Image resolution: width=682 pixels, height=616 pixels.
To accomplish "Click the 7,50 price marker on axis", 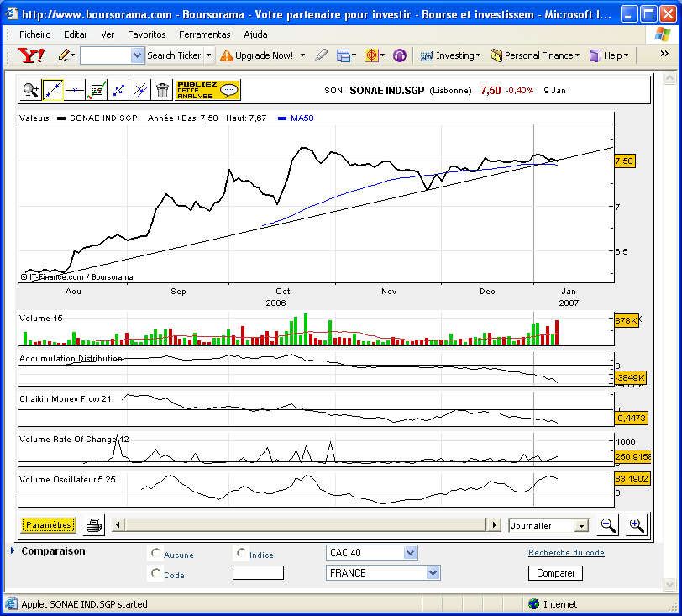I will 624,161.
